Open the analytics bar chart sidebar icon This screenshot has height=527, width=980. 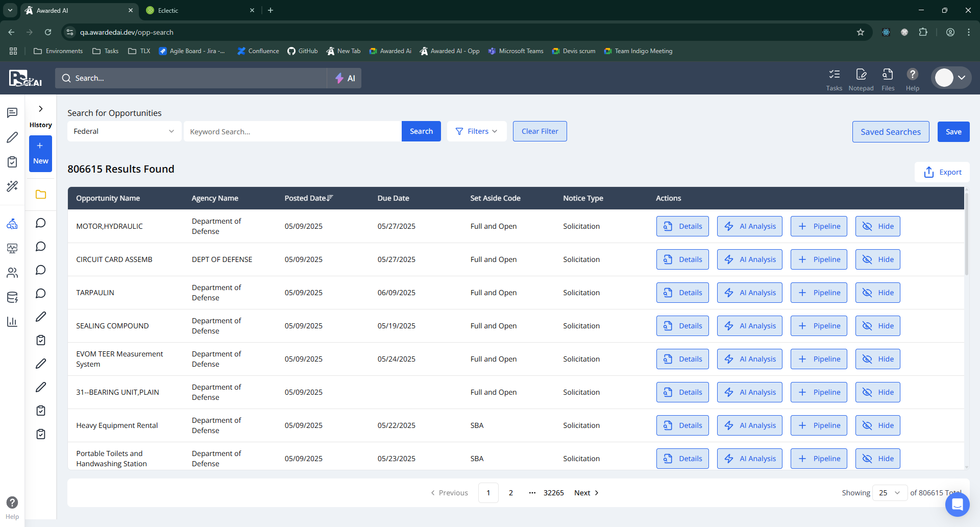click(x=12, y=322)
